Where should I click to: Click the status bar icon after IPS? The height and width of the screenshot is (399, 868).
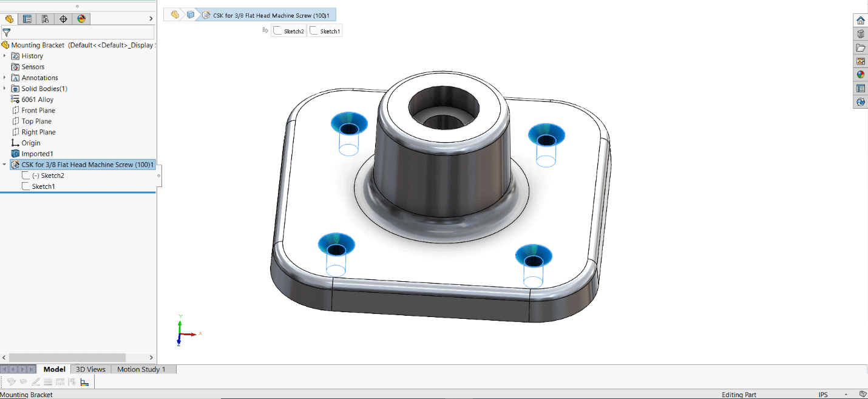coord(863,394)
